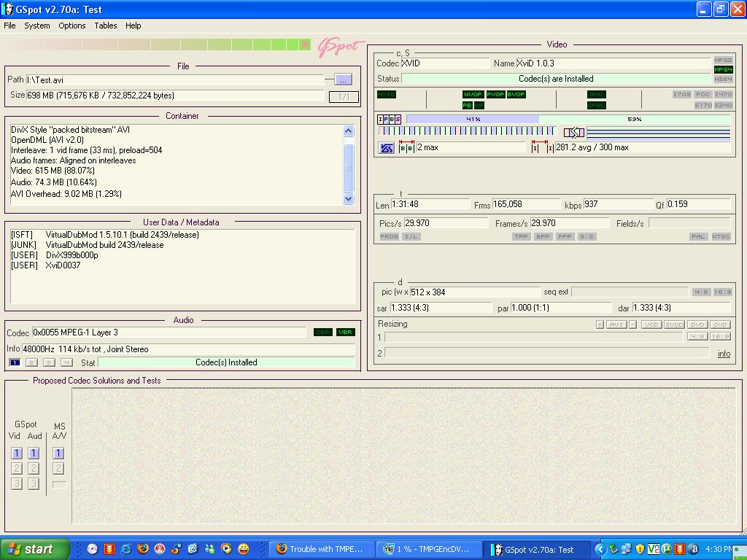Click into the Path field showing I:\Test.avi
This screenshot has width=747, height=560.
[175, 80]
